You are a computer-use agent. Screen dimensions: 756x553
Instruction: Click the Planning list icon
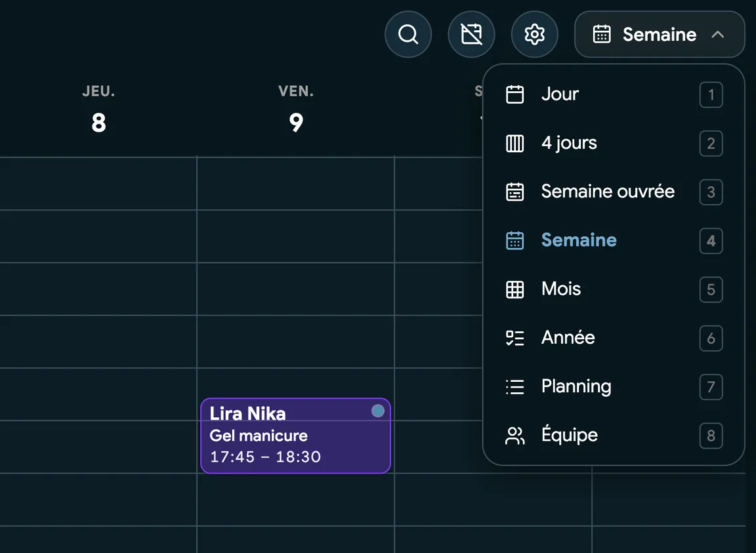(514, 386)
